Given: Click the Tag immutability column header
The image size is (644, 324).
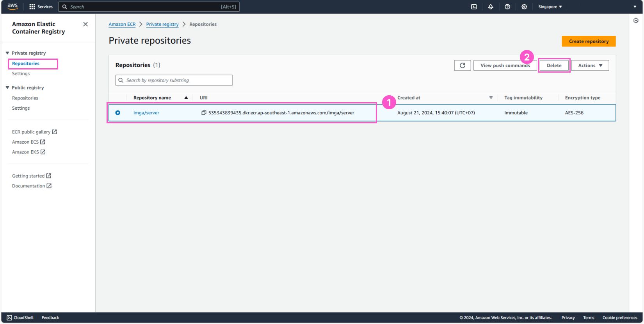Looking at the screenshot, I should pos(523,98).
